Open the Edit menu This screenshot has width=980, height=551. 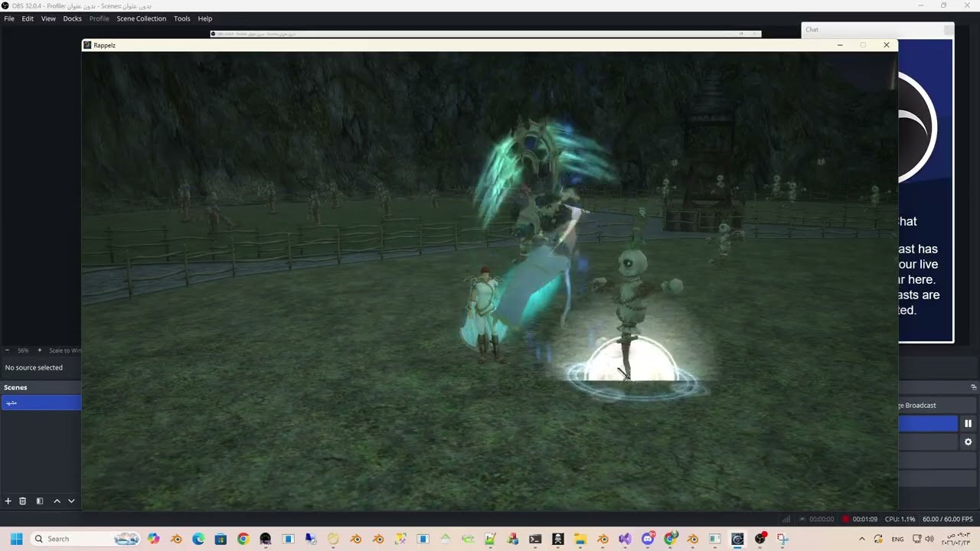coord(28,18)
